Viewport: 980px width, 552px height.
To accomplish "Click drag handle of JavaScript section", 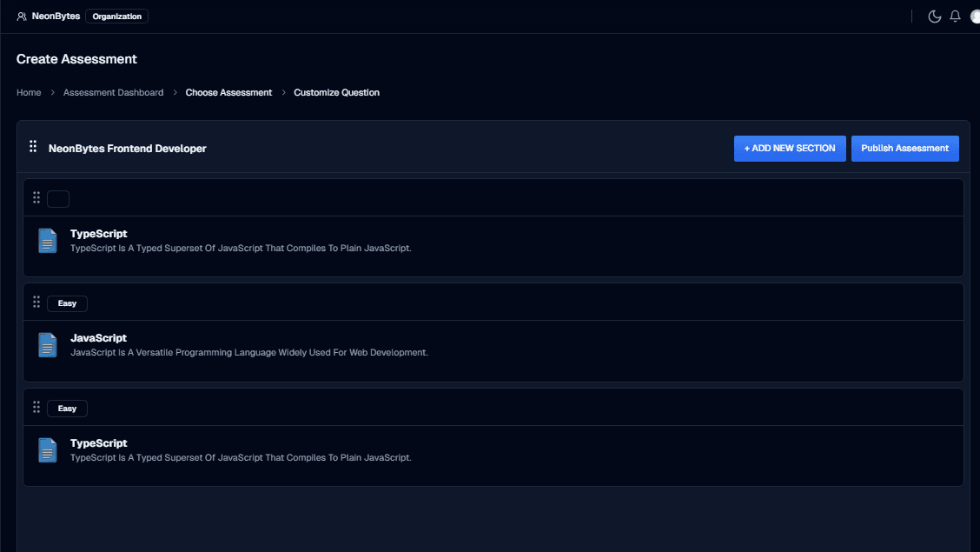I will point(36,302).
